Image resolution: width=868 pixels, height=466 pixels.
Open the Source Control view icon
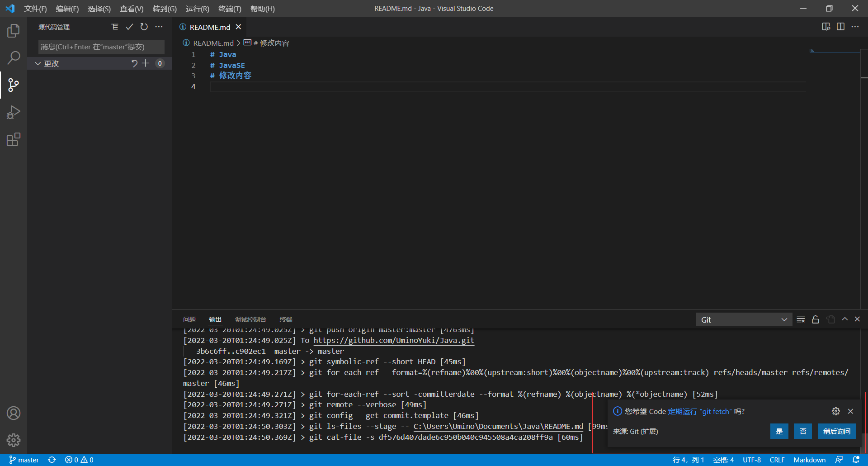point(14,85)
